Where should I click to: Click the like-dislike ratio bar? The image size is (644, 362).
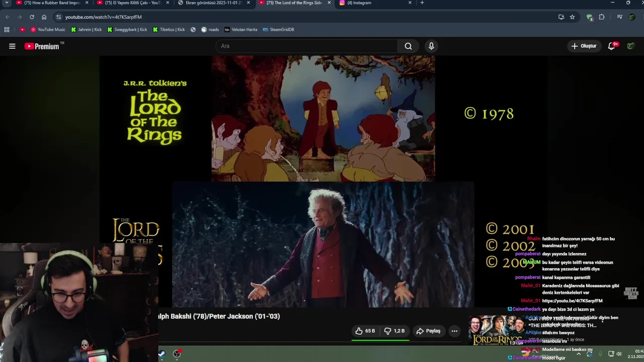(x=380, y=340)
